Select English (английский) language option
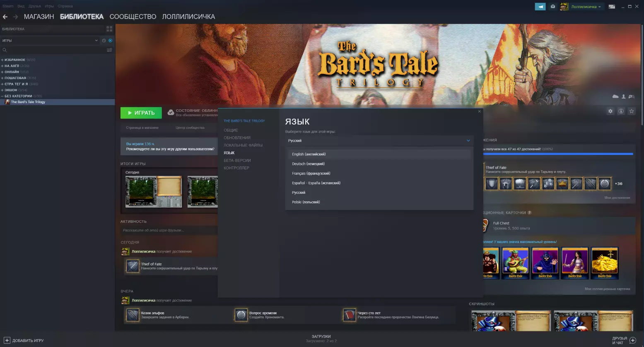 (379, 154)
